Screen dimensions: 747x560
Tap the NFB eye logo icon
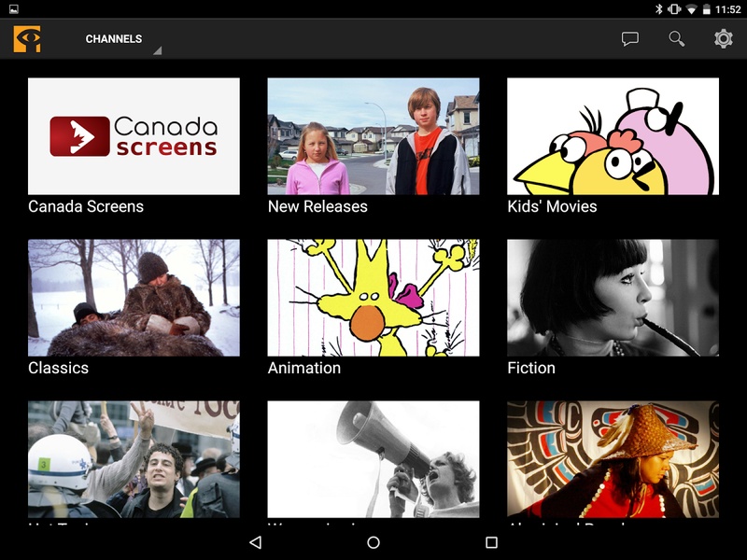click(27, 39)
